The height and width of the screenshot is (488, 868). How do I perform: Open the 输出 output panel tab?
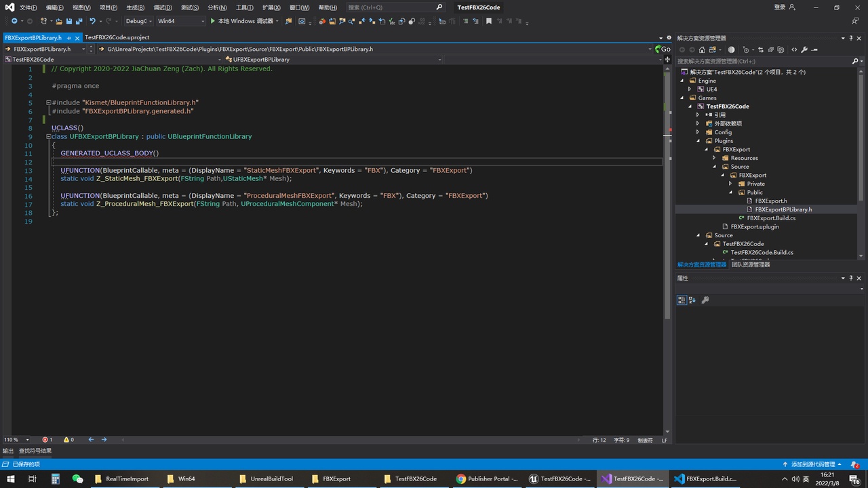(8, 451)
